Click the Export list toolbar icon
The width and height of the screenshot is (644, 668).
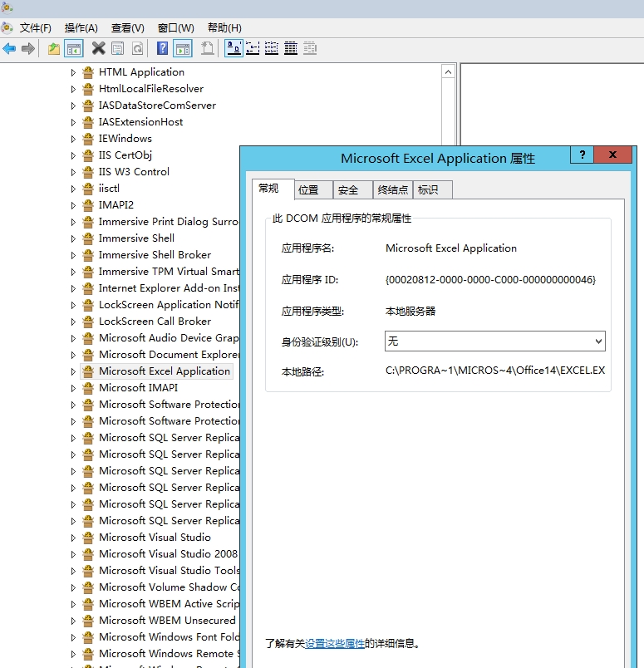point(208,48)
